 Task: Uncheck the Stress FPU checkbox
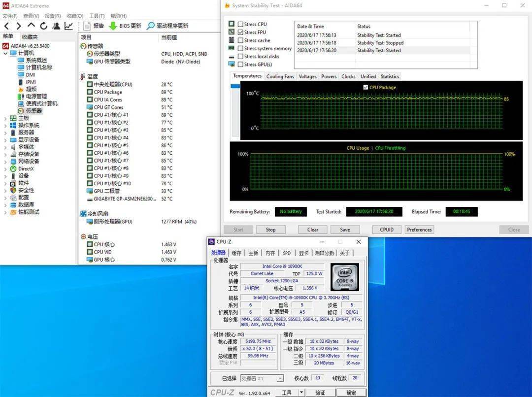[x=240, y=33]
